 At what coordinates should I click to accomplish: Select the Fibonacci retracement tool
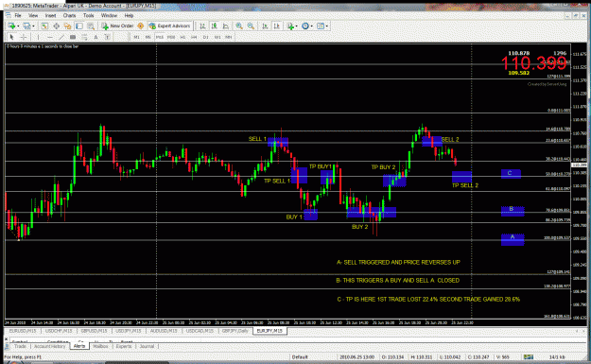coord(84,37)
